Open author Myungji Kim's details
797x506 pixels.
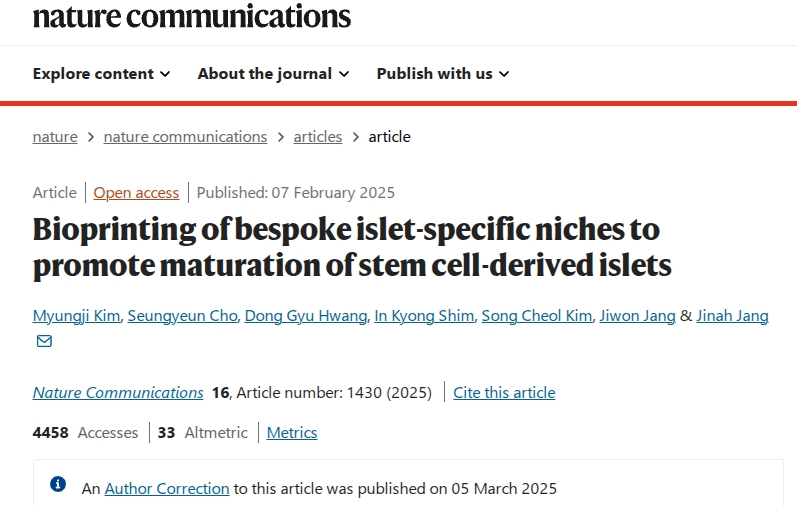point(76,316)
